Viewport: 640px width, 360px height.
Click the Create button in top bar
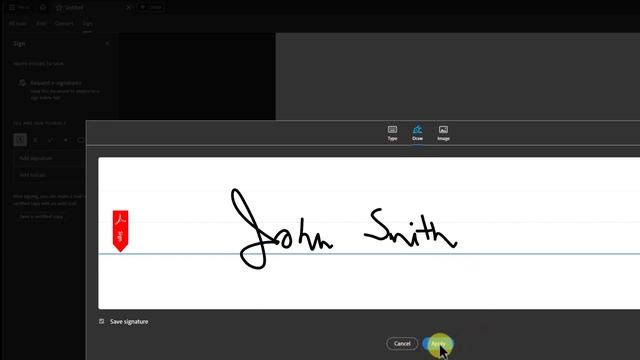(151, 7)
